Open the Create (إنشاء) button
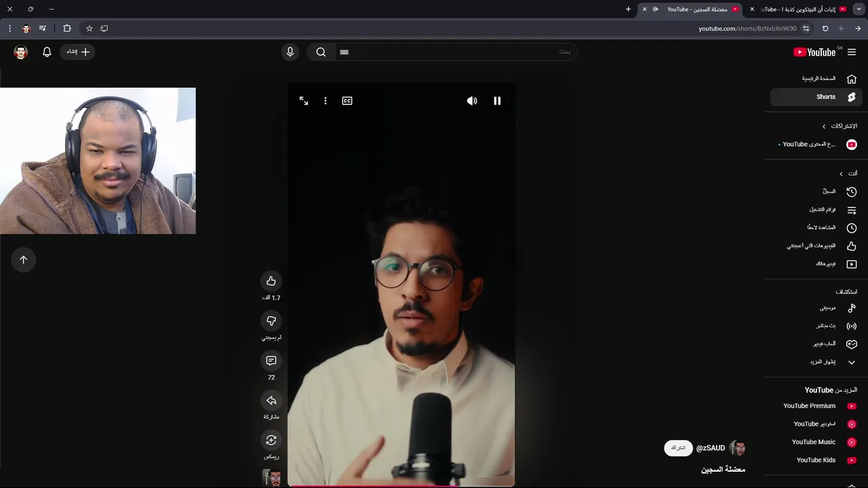This screenshot has width=868, height=488. (x=78, y=52)
